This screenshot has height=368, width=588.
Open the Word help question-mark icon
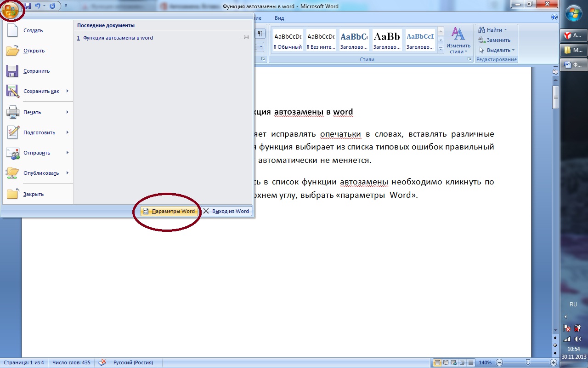(554, 17)
